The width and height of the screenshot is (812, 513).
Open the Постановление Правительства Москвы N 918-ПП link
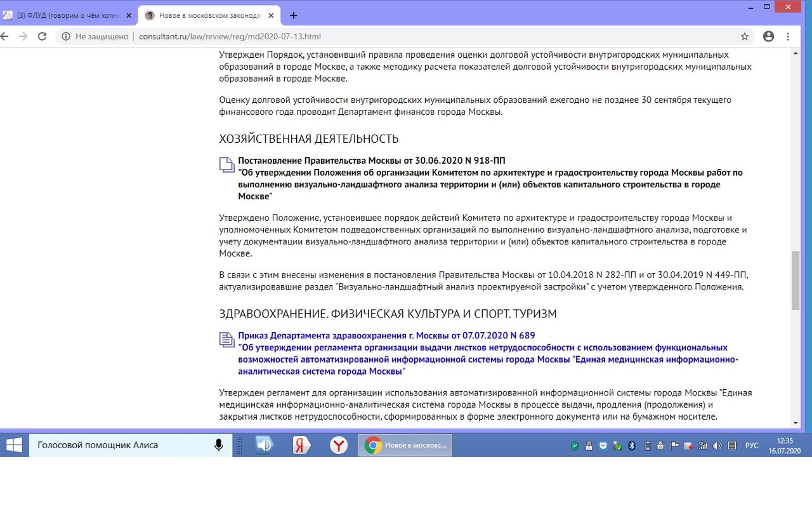pyautogui.click(x=372, y=161)
